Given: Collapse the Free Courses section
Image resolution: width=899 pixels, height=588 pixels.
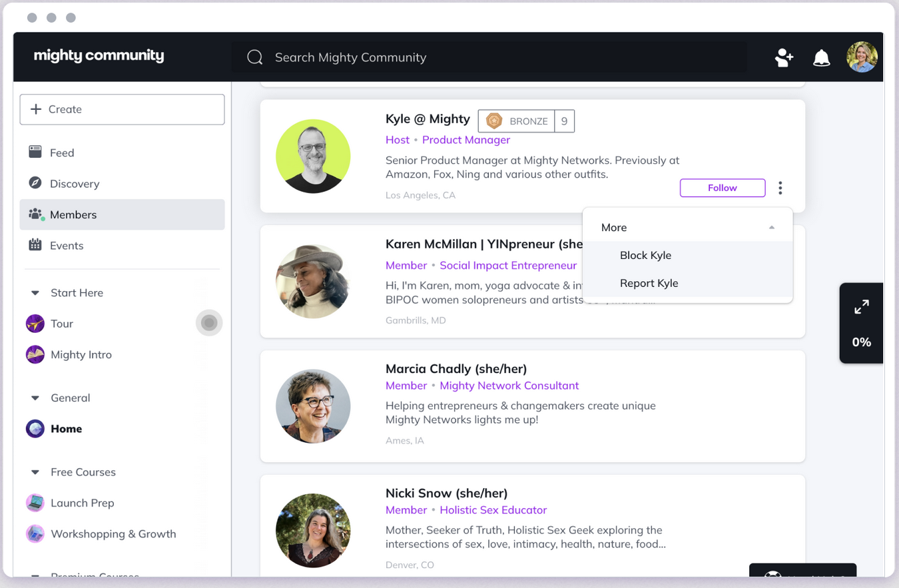Looking at the screenshot, I should click(35, 472).
